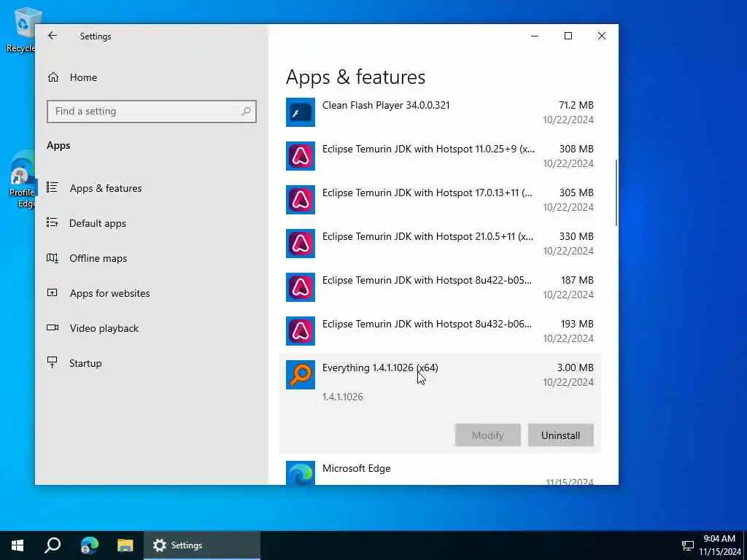Click the Temurin JDK 8u422-b05 icon
The height and width of the screenshot is (560, 747).
tap(300, 287)
